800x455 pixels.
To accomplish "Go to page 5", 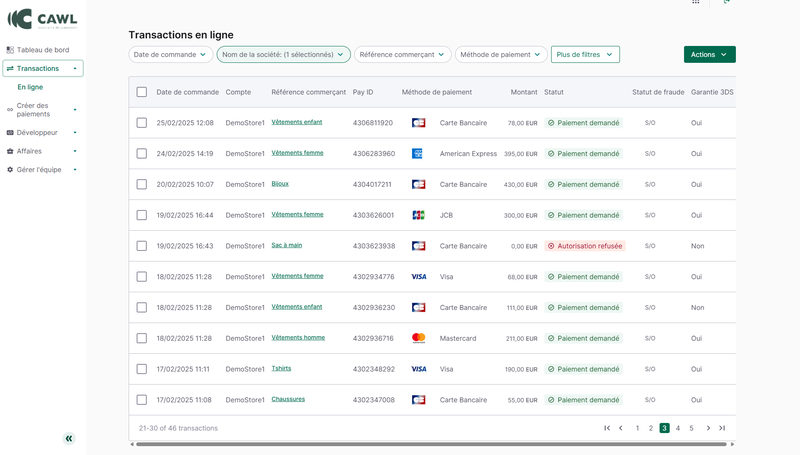I will (691, 428).
